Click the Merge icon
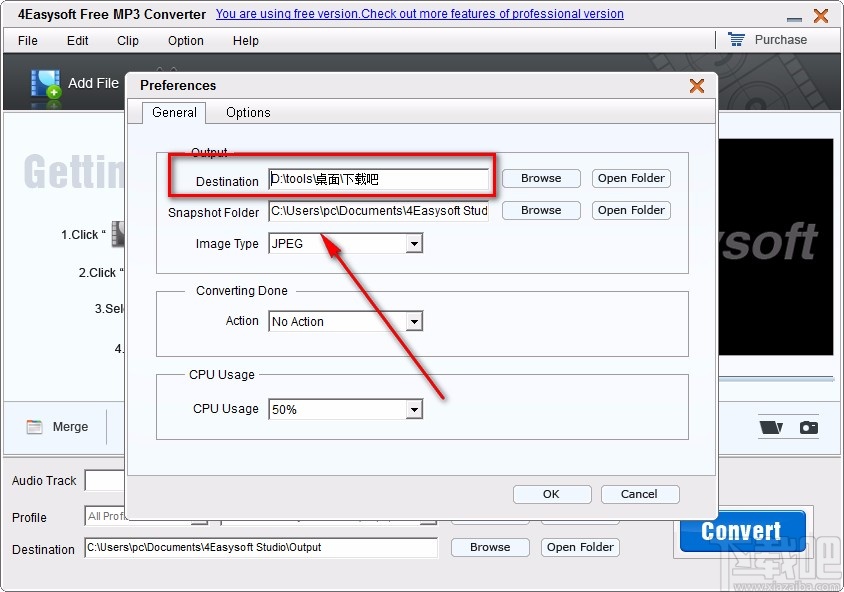This screenshot has height=592, width=844. tap(34, 427)
